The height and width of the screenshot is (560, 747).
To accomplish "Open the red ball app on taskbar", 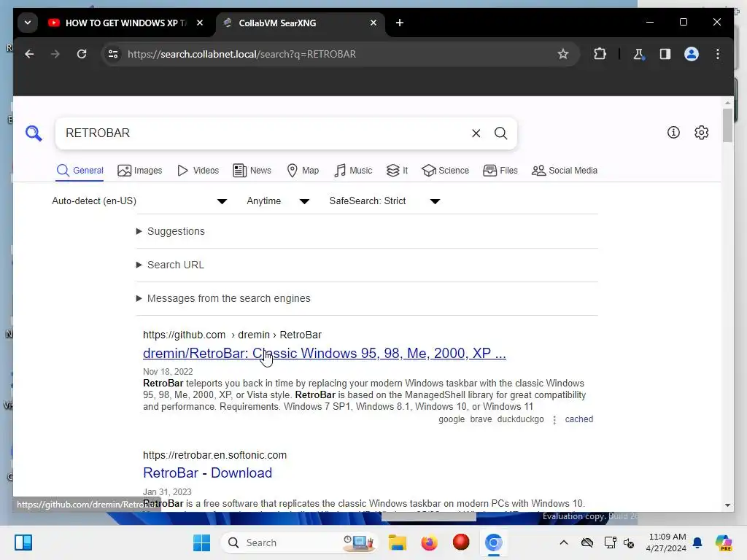I will (461, 542).
